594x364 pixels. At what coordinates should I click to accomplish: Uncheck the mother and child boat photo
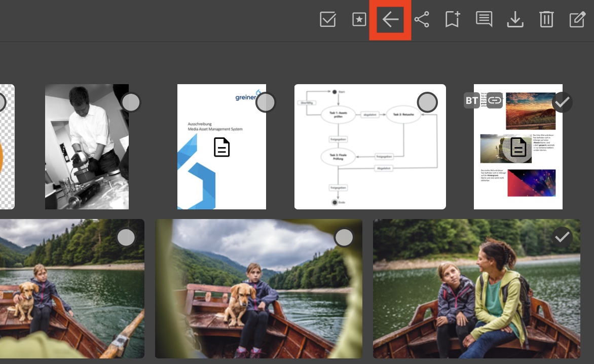pyautogui.click(x=562, y=237)
